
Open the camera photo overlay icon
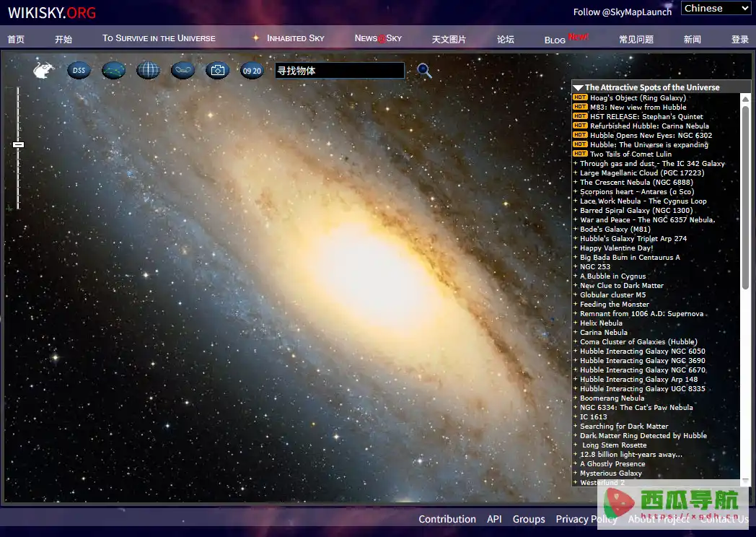pos(217,71)
